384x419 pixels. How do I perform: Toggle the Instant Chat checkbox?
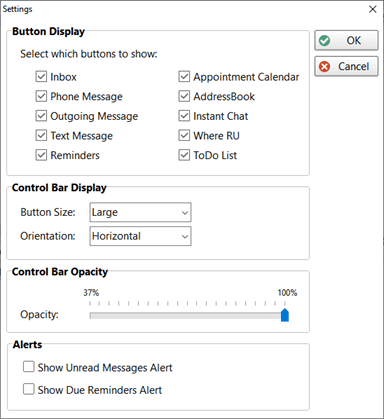[x=184, y=116]
